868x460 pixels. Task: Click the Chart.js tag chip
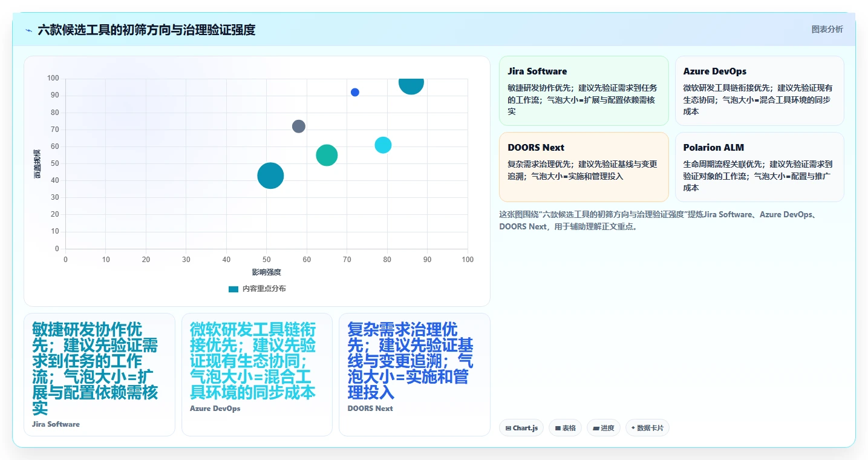(521, 428)
